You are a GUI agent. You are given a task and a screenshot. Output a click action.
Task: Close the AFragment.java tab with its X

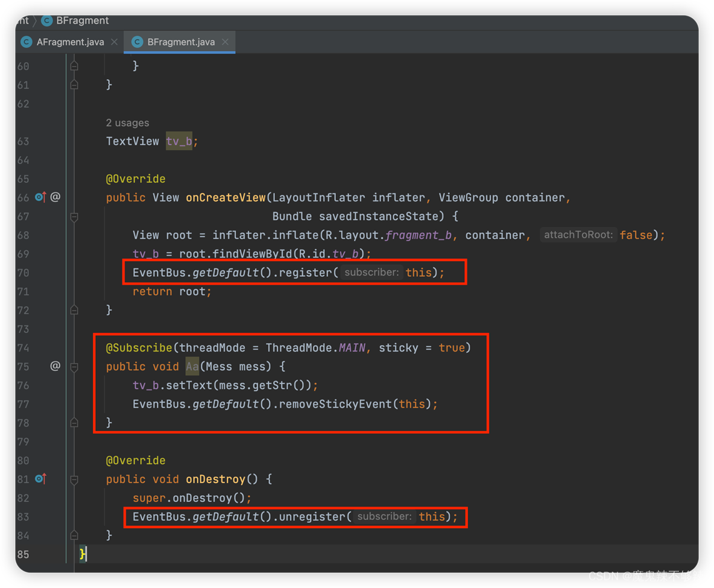point(114,42)
